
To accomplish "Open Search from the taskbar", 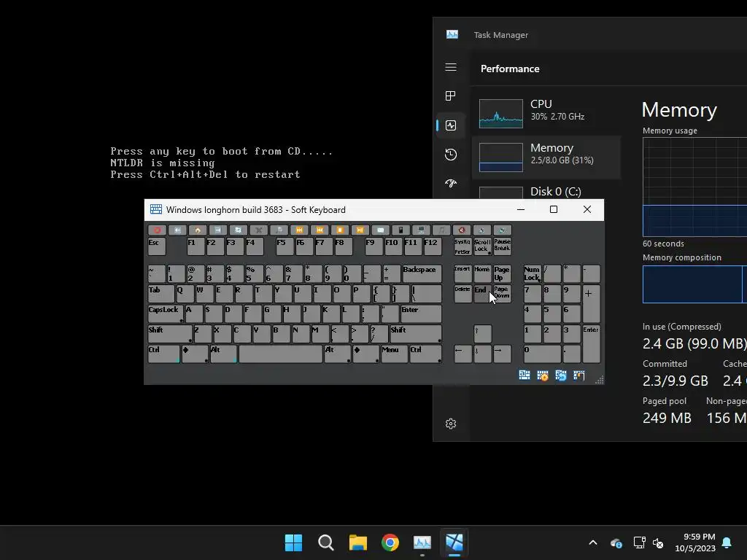I will 326,542.
